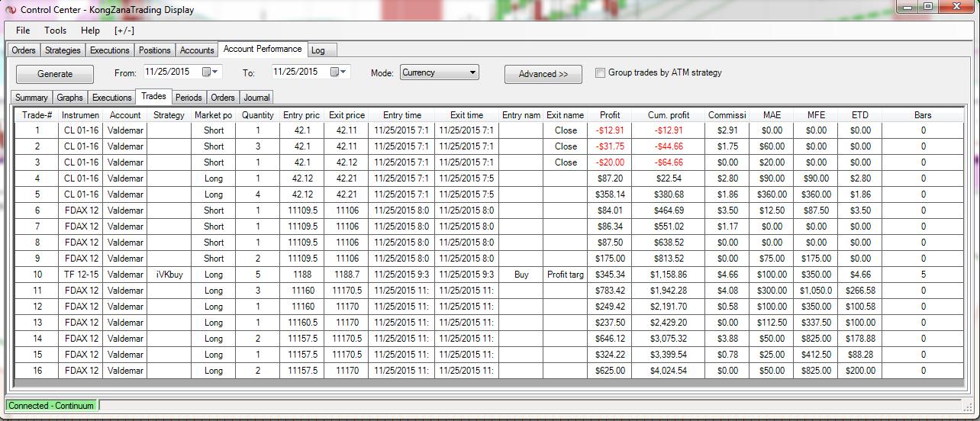
Task: Click the -$12.91 profit cell in trade 1
Action: 610,130
